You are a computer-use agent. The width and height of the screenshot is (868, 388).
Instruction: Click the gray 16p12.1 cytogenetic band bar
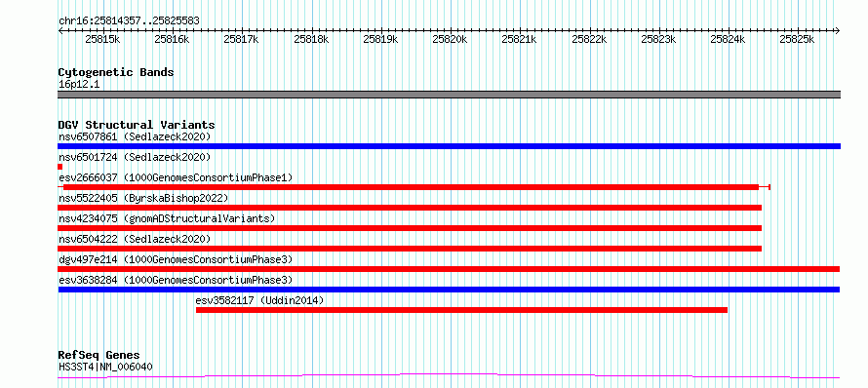pyautogui.click(x=449, y=95)
